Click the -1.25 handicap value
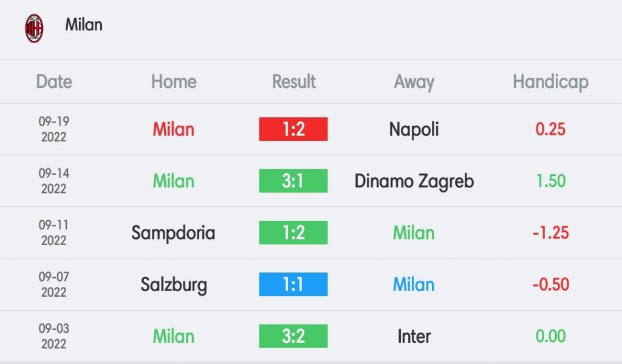Image resolution: width=622 pixels, height=364 pixels. tap(550, 233)
